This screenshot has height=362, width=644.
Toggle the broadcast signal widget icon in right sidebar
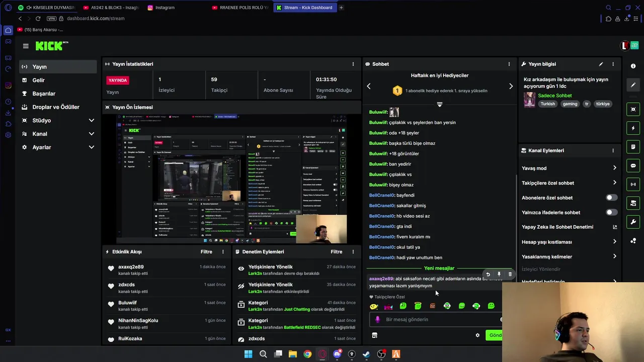coord(633,184)
